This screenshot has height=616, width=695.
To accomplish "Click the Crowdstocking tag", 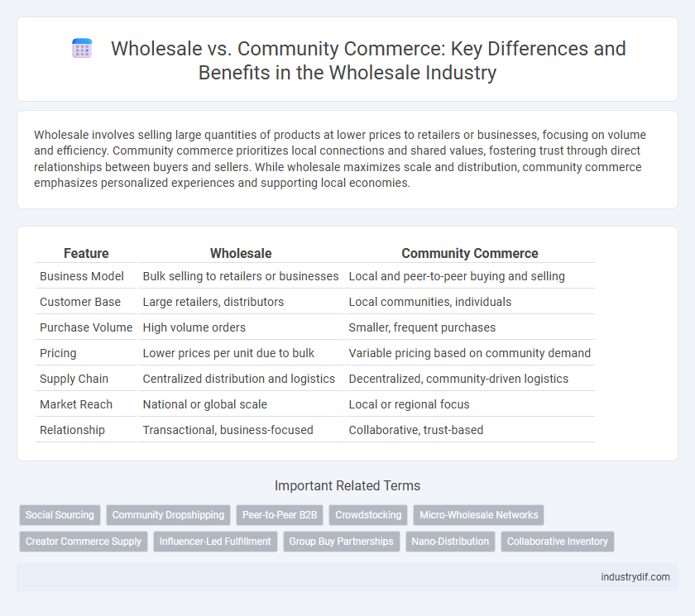I will click(368, 515).
